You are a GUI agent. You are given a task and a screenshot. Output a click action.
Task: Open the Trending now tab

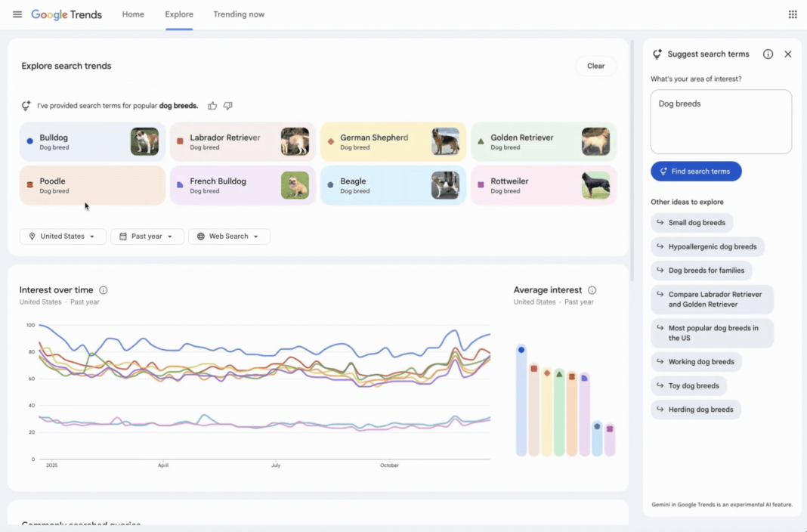point(239,14)
